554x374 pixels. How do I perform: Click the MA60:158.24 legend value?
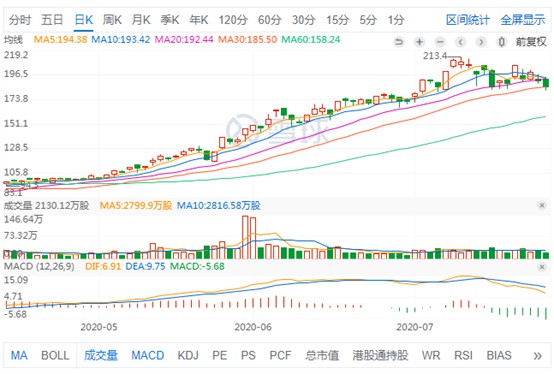pos(311,39)
